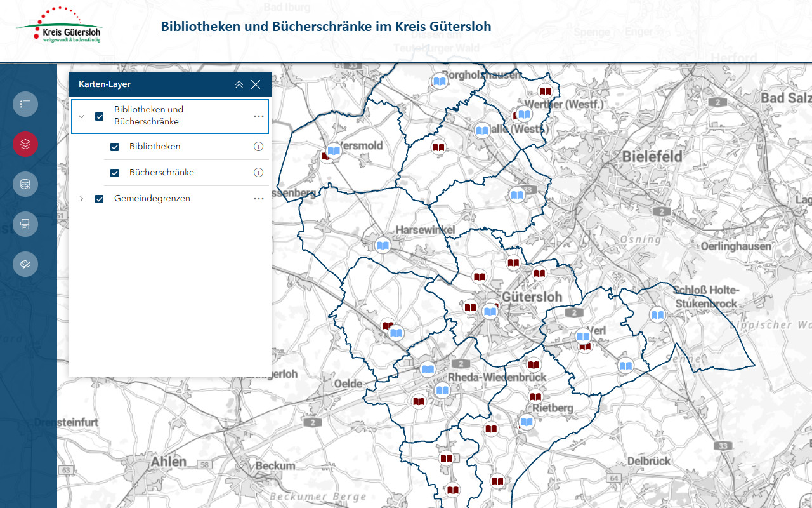Open the basemap gallery sidebar icon
The height and width of the screenshot is (508, 812).
tap(25, 264)
